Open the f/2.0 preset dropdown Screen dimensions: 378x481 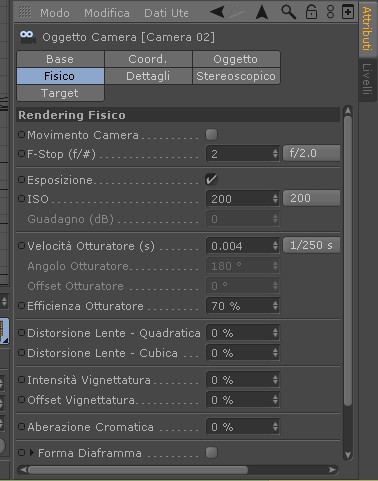tap(311, 153)
